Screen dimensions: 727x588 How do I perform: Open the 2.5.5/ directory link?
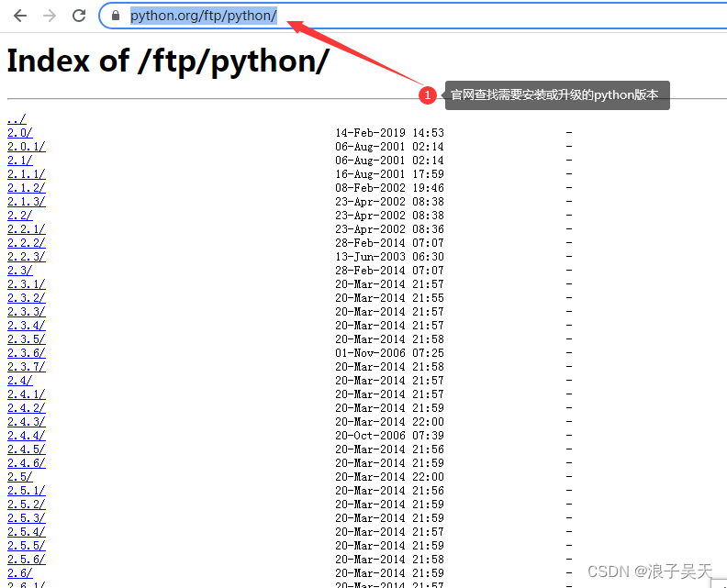coord(27,546)
